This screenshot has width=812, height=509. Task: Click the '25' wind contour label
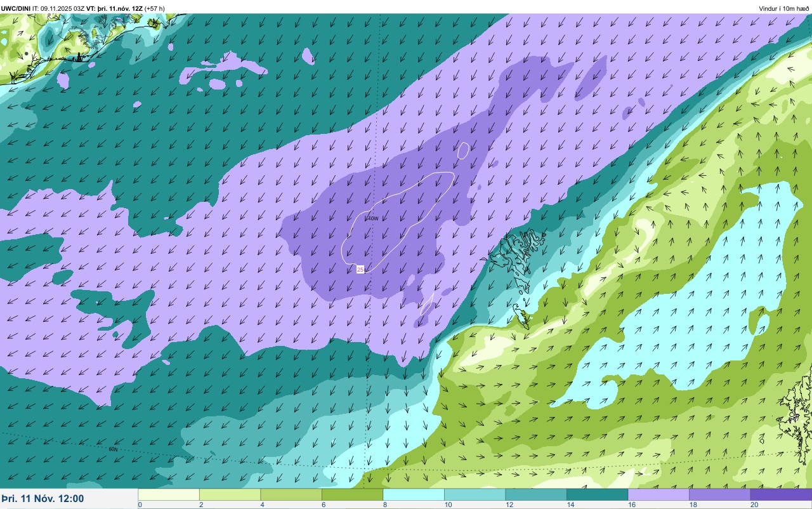tap(360, 270)
